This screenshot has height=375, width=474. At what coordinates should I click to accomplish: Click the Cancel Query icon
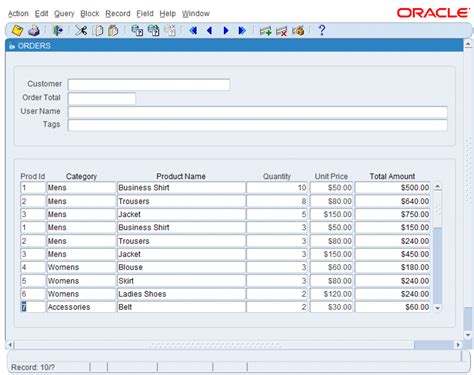170,31
